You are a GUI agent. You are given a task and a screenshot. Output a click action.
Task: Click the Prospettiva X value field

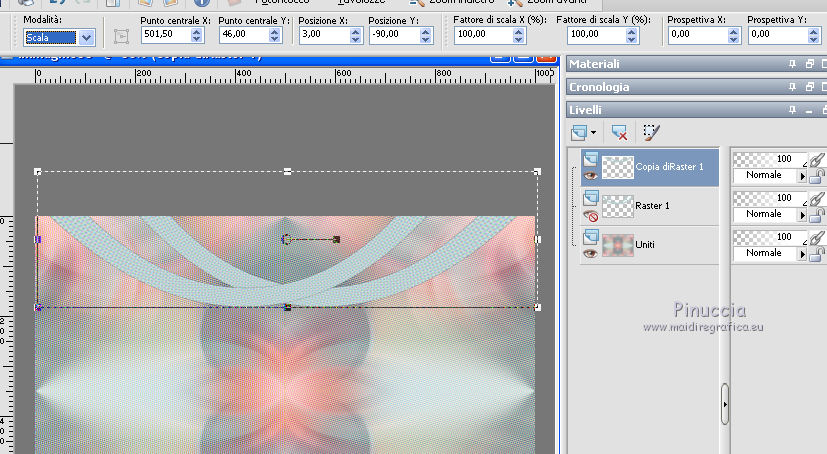tap(698, 34)
